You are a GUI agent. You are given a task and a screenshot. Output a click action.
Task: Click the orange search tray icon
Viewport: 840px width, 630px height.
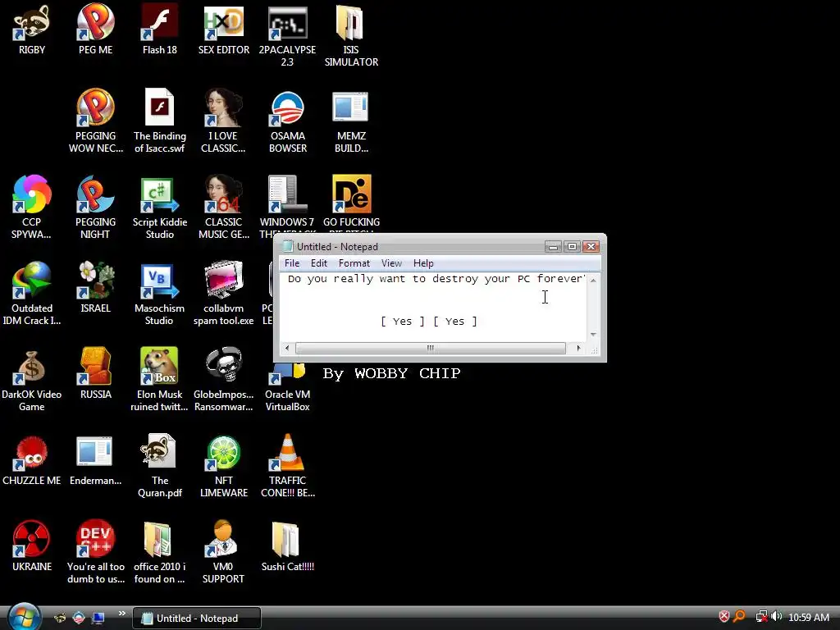[739, 617]
